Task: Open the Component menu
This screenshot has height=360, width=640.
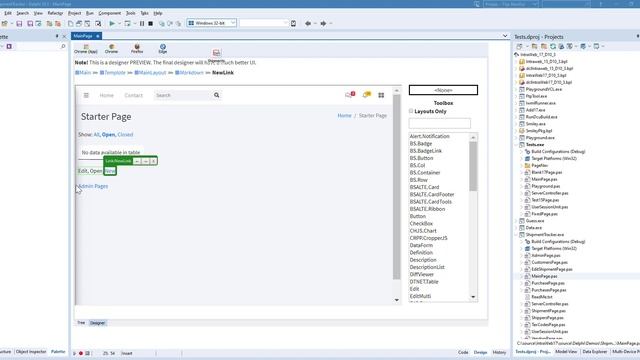Action: pos(110,13)
